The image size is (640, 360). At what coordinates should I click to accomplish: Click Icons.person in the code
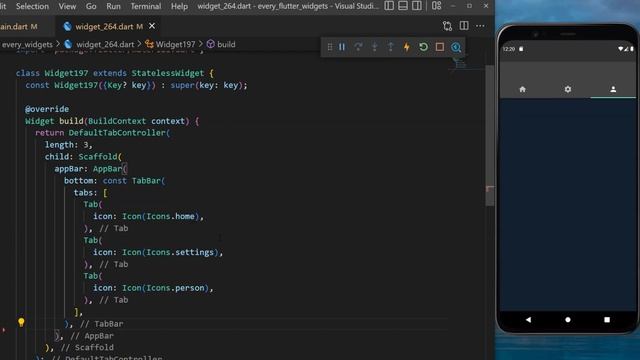tap(175, 288)
